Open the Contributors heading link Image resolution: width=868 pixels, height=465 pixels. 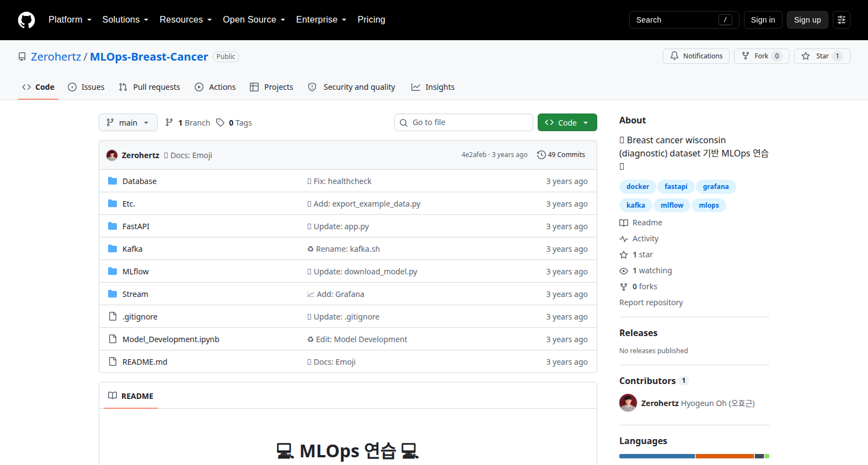(653, 381)
